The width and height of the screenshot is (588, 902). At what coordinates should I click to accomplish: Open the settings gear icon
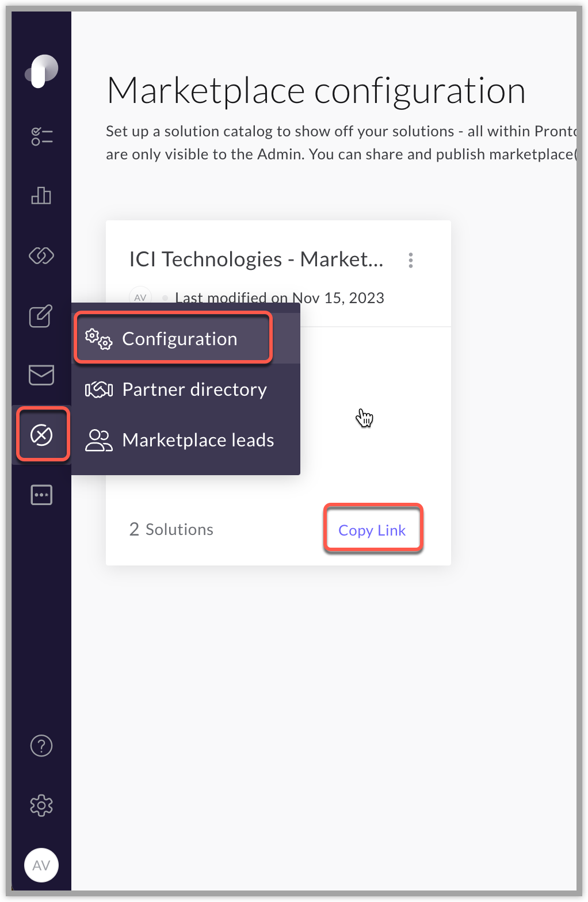[41, 805]
